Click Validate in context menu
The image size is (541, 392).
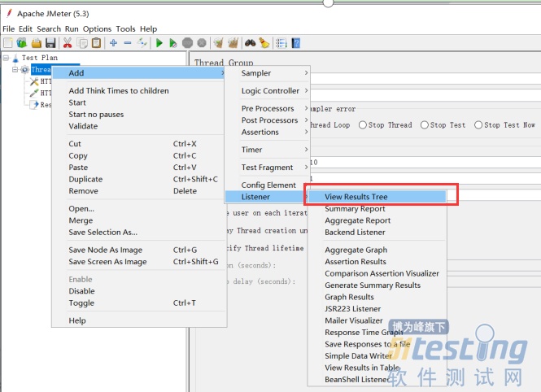(139, 126)
